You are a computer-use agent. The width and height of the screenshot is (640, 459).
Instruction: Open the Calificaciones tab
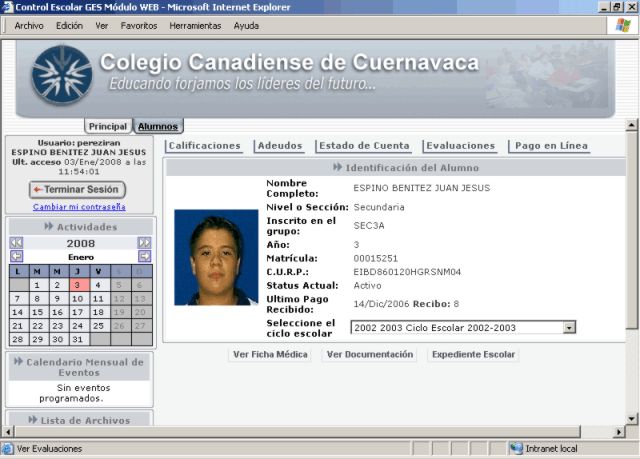205,146
